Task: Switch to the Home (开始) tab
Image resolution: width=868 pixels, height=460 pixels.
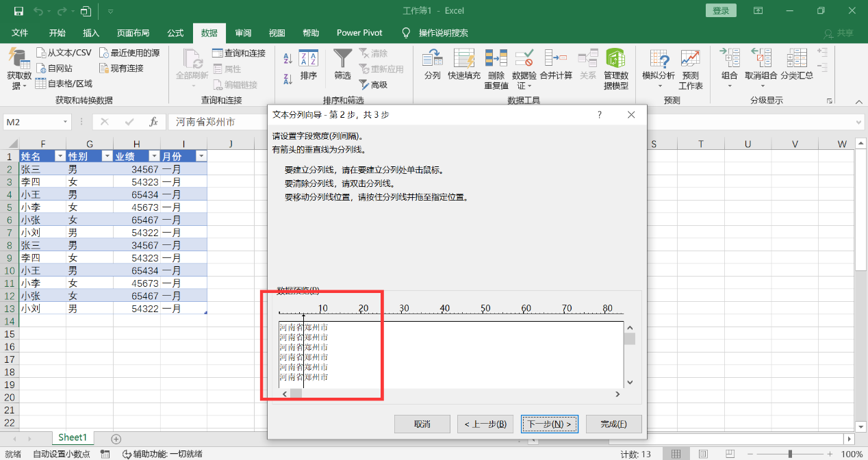Action: point(58,33)
